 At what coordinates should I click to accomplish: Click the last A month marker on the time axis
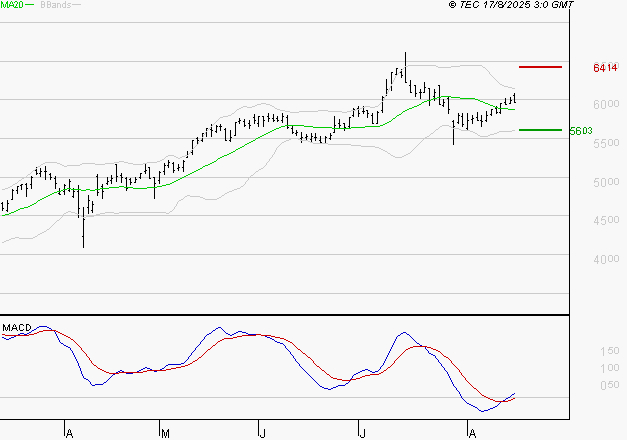[470, 432]
